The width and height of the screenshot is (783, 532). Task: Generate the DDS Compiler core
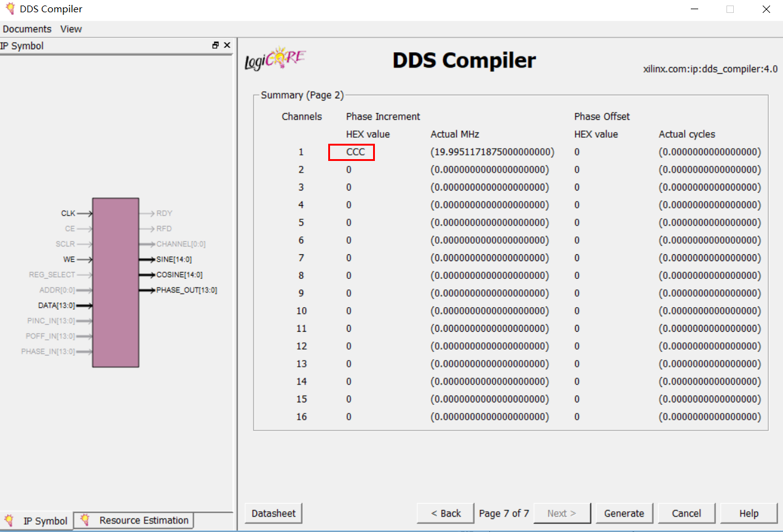click(x=624, y=513)
